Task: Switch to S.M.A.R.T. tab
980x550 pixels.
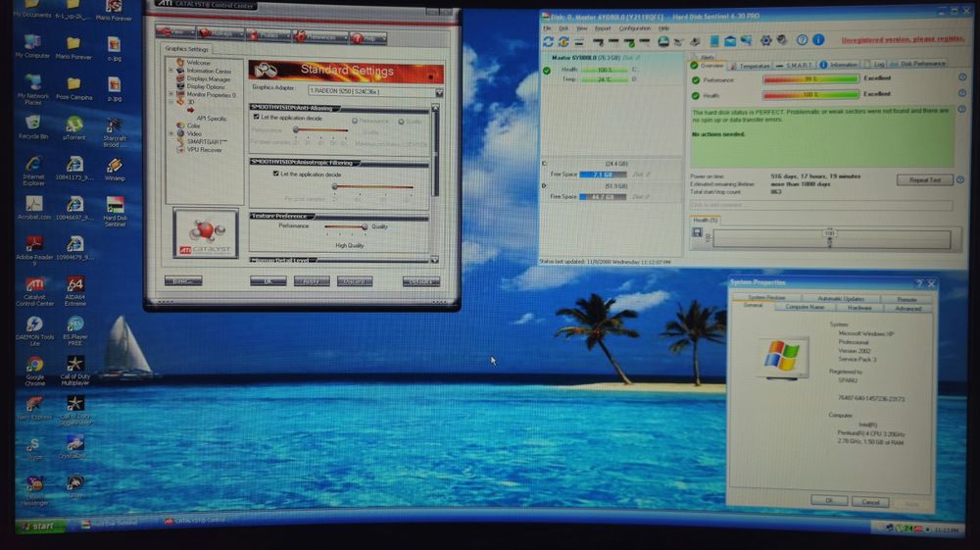Action: tap(793, 65)
